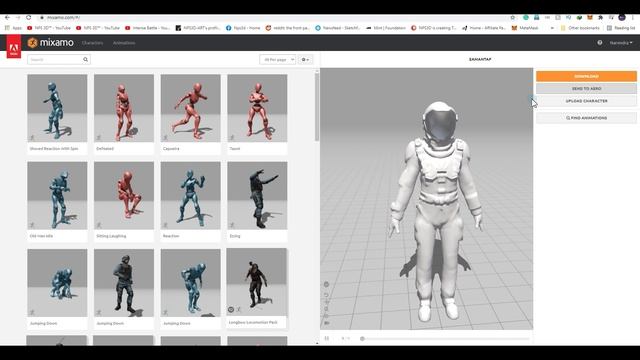Open the Chrome profile avatar

622,18
